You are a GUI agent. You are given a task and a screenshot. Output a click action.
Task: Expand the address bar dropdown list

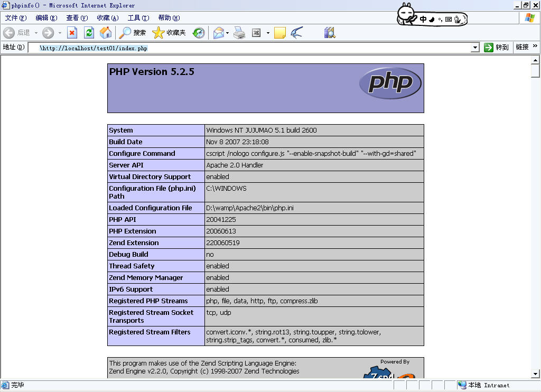(x=475, y=48)
